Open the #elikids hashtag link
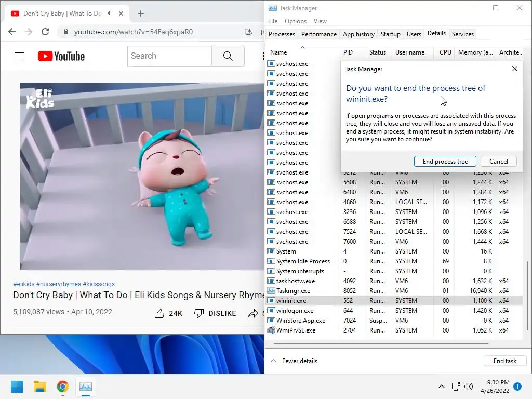Viewport: 532px width, 399px height. [24, 284]
